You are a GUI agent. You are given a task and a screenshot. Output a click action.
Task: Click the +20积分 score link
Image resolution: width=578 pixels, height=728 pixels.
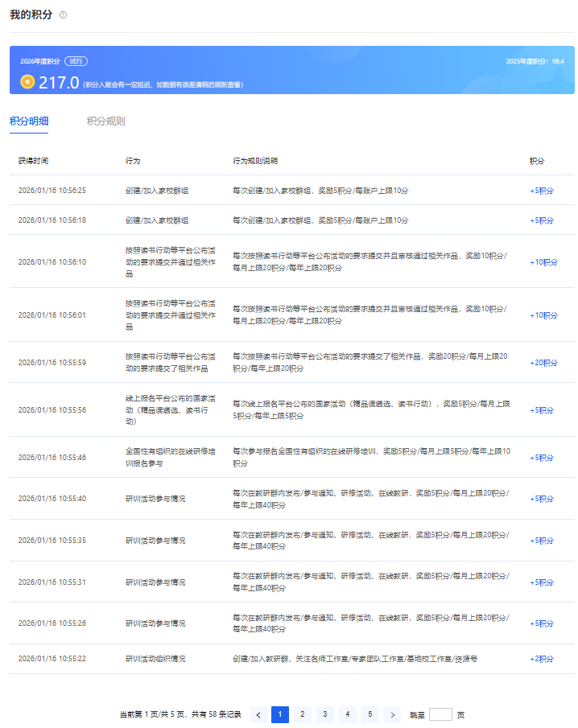(x=543, y=363)
